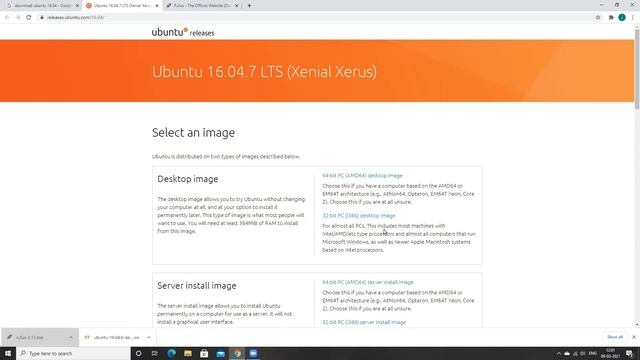View site information lock icon

click(42, 18)
